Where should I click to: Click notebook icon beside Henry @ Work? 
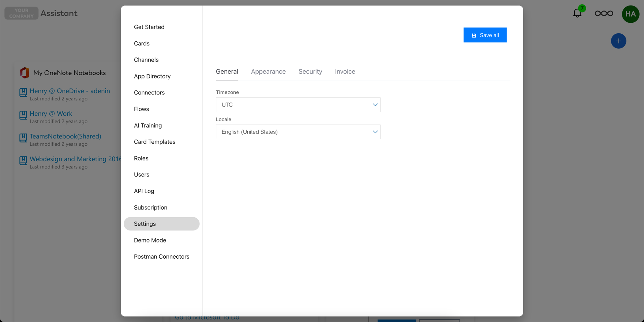pos(23,115)
